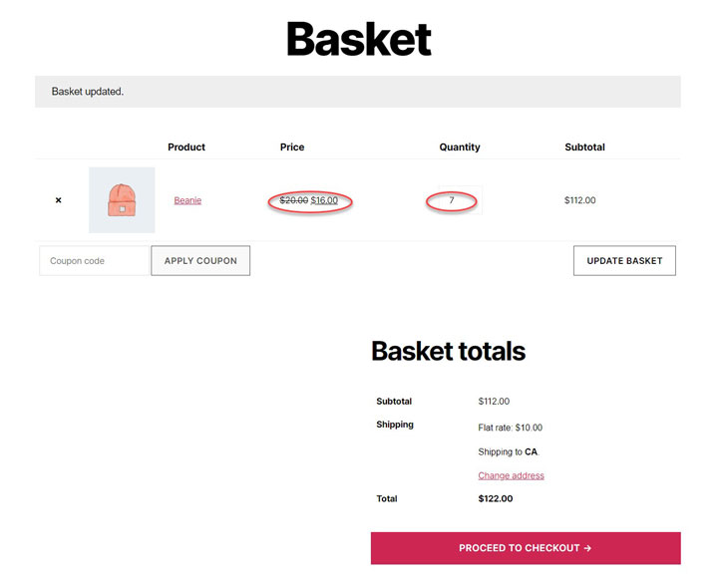Proceed to Checkout with the red button
This screenshot has height=578, width=728.
pos(526,548)
